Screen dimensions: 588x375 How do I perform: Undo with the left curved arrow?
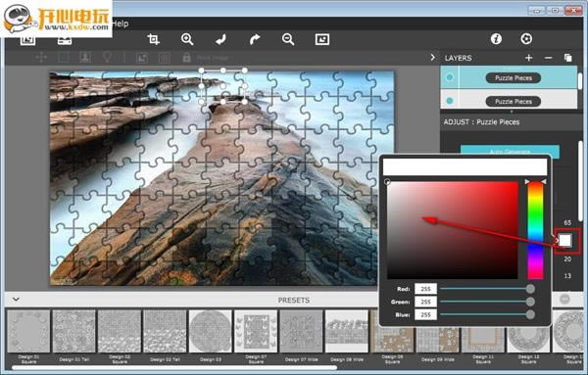(220, 39)
